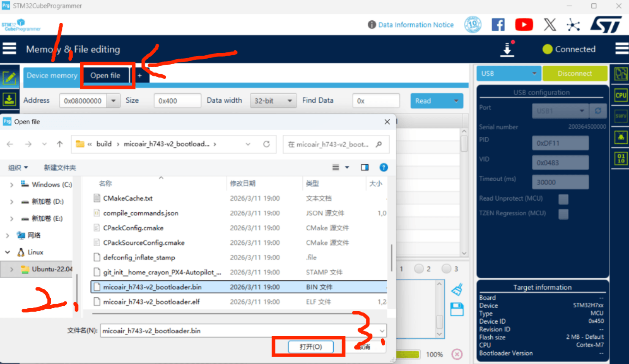The height and width of the screenshot is (364, 629).
Task: Open the CPU panel icon
Action: pos(621,95)
